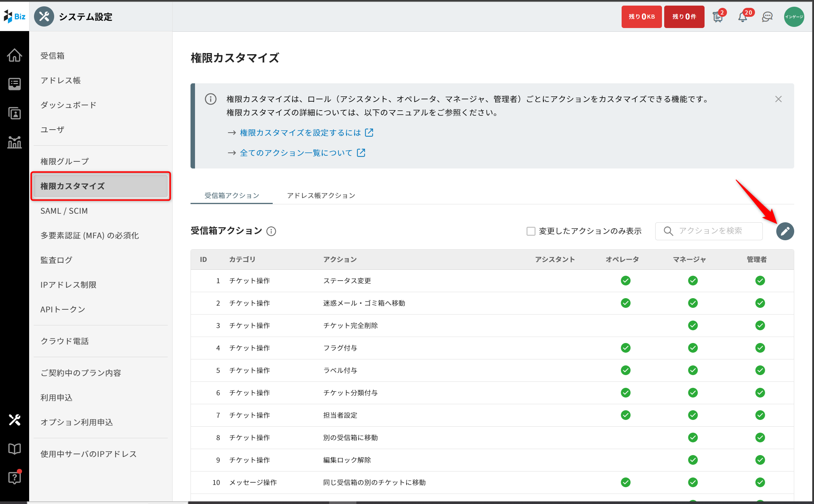Viewport: 814px width, 504px height.
Task: Click info icon next to 受信箱アクション heading
Action: click(x=271, y=232)
